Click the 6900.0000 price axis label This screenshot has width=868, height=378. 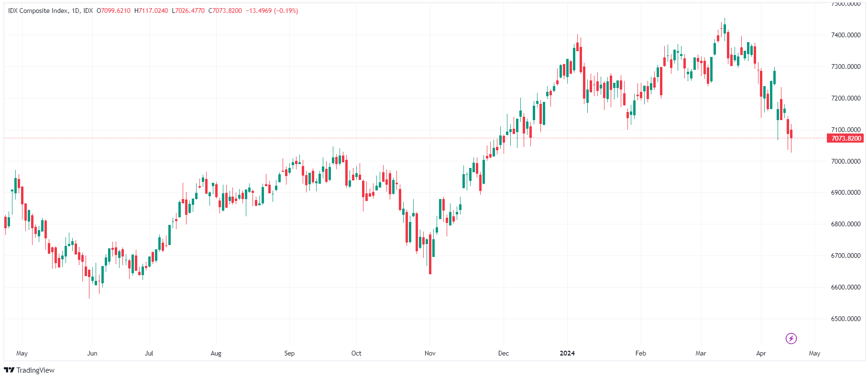846,192
